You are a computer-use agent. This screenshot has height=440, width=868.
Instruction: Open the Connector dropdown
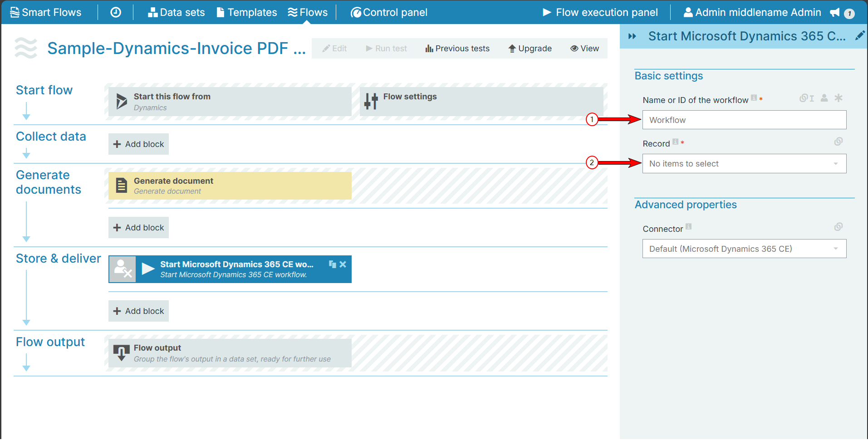click(744, 249)
